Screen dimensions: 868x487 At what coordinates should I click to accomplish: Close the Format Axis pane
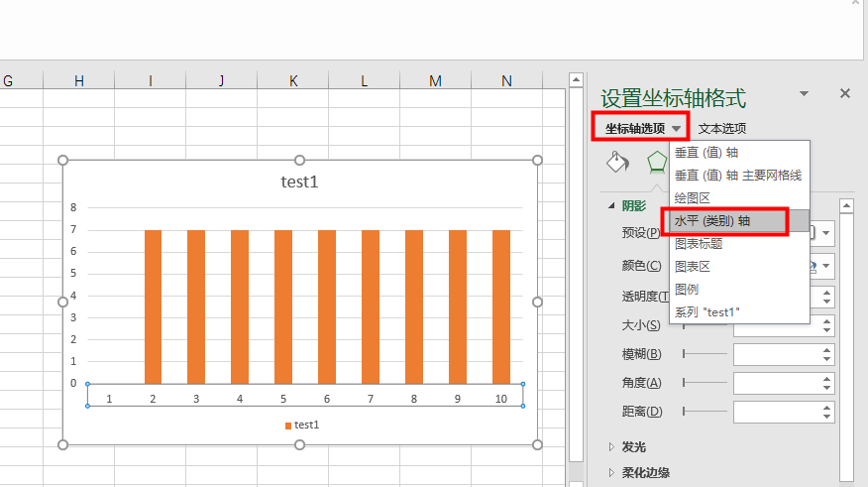pos(845,93)
